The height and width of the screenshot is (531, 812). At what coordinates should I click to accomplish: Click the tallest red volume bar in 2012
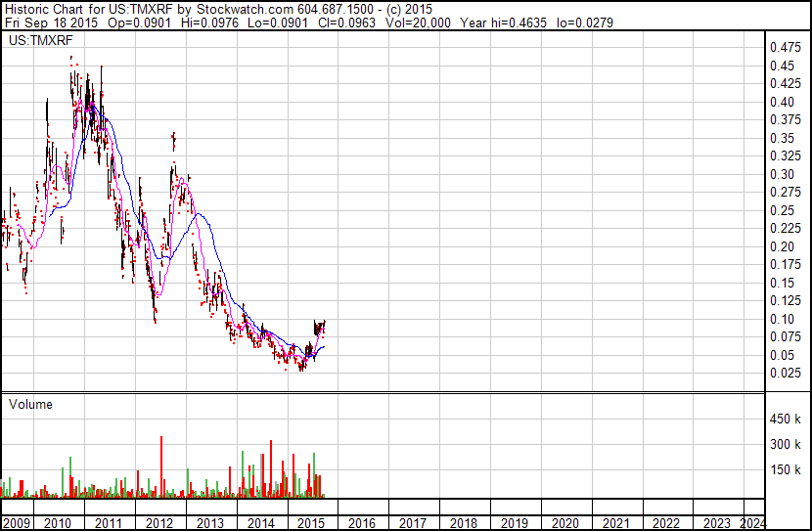point(161,466)
